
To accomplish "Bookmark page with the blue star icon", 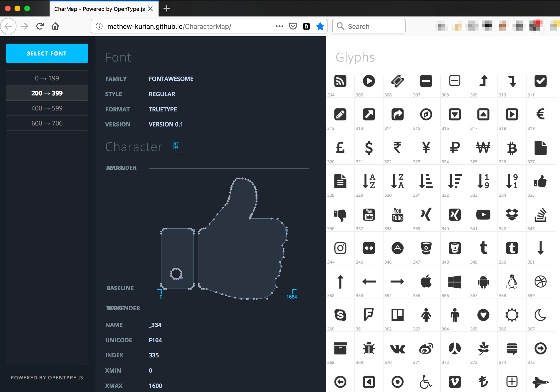I will [320, 26].
